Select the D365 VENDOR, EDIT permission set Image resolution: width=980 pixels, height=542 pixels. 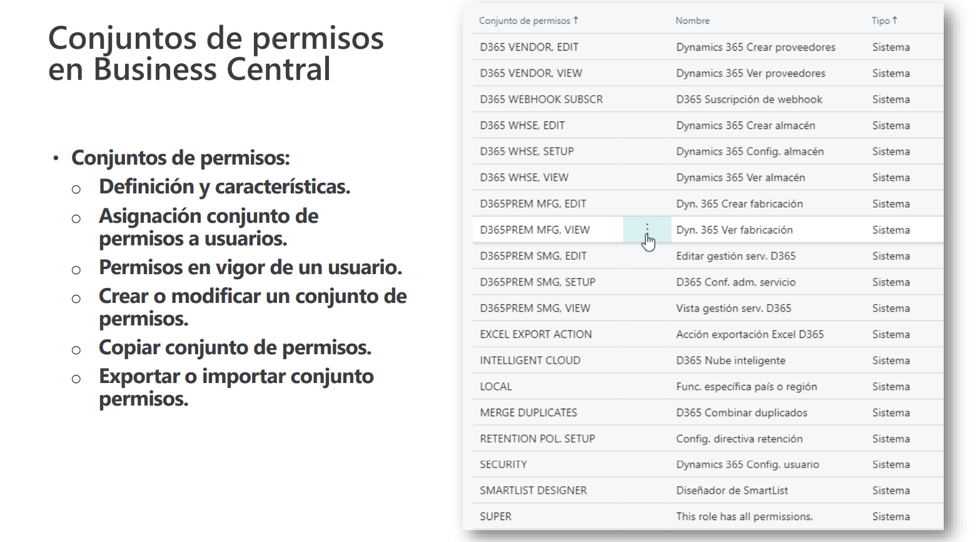[x=529, y=47]
